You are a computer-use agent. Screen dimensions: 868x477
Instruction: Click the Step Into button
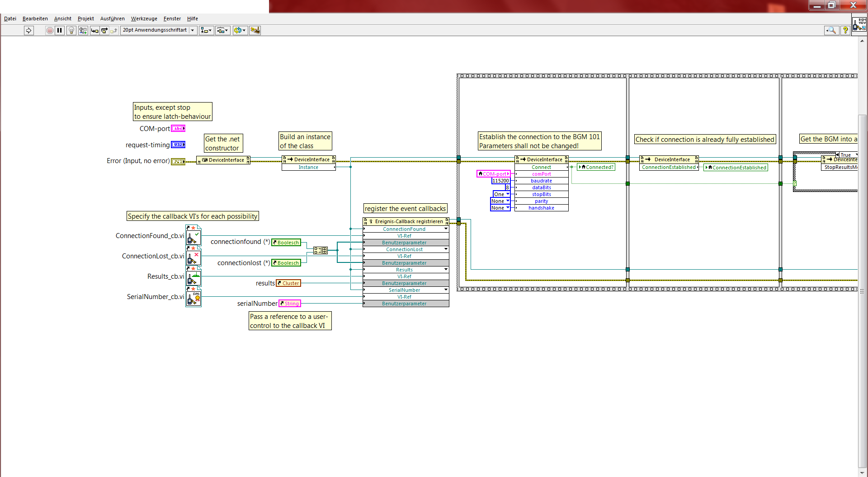[94, 30]
